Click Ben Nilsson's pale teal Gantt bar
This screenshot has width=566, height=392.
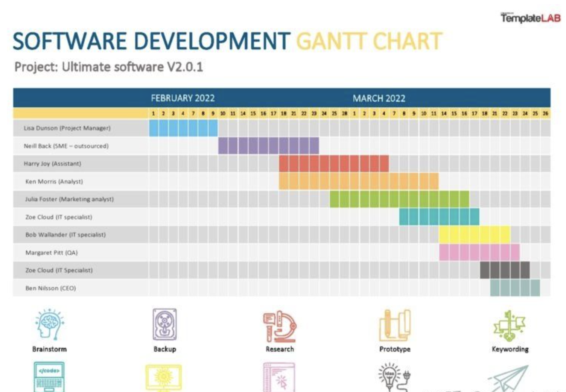pos(515,288)
